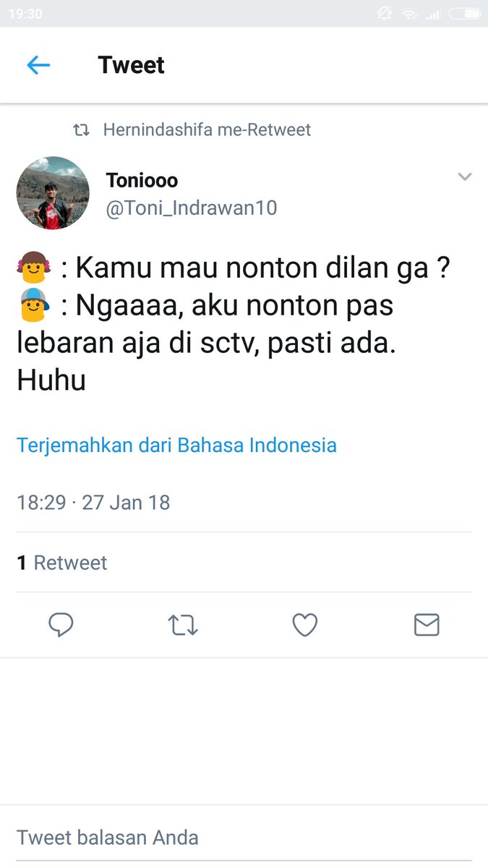This screenshot has width=488, height=868.
Task: Tap the battery icon in status bar
Action: (x=464, y=14)
